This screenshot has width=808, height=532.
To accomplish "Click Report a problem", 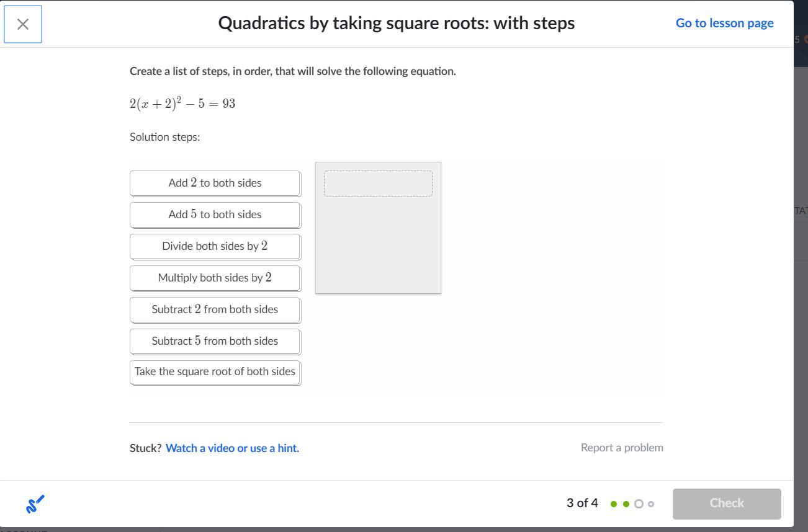I will pyautogui.click(x=622, y=448).
